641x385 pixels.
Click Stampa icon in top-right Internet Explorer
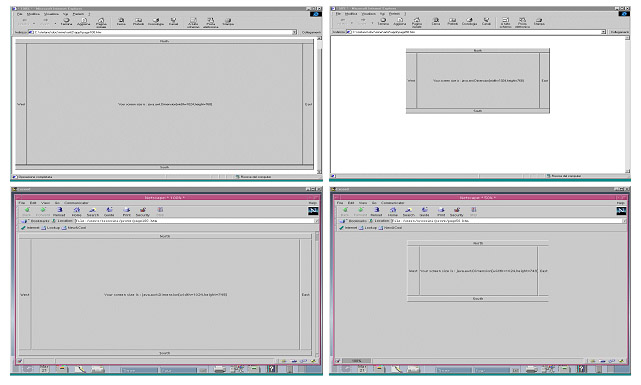[x=539, y=21]
